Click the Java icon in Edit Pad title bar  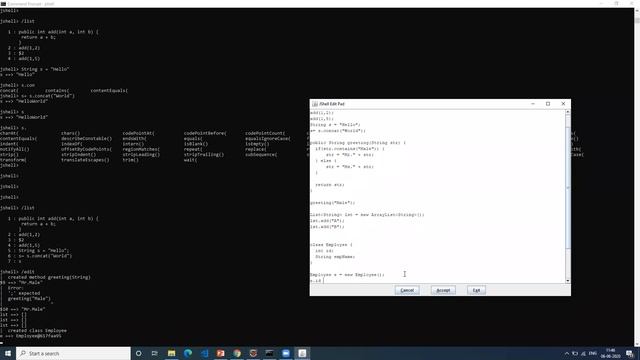(x=315, y=104)
